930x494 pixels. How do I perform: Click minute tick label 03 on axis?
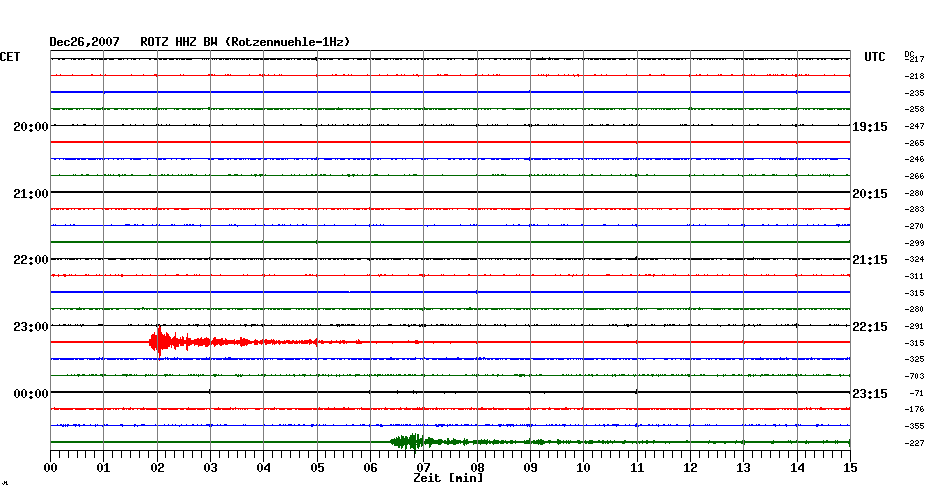pos(211,467)
